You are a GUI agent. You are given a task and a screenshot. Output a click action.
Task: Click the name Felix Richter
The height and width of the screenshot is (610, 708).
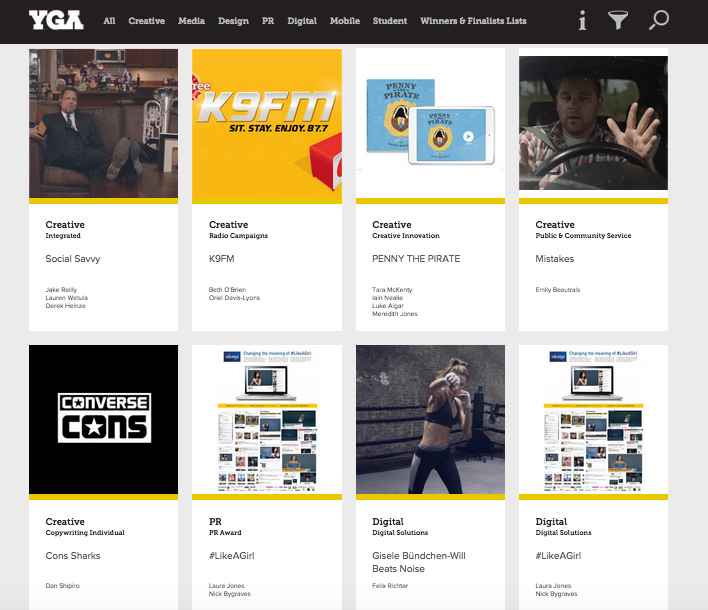(x=390, y=586)
